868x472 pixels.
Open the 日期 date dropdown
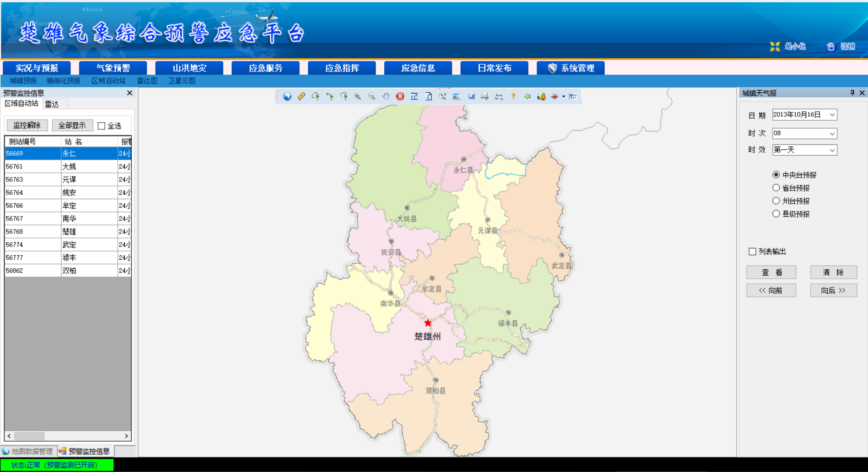[x=832, y=115]
